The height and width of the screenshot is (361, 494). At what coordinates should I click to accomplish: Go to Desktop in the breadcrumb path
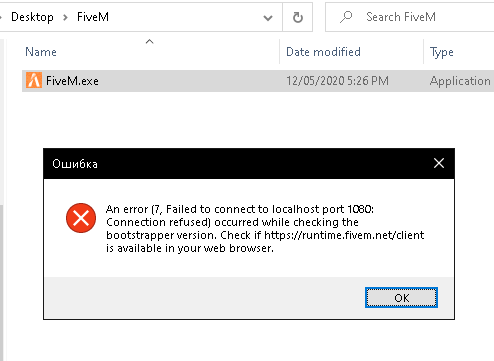32,17
